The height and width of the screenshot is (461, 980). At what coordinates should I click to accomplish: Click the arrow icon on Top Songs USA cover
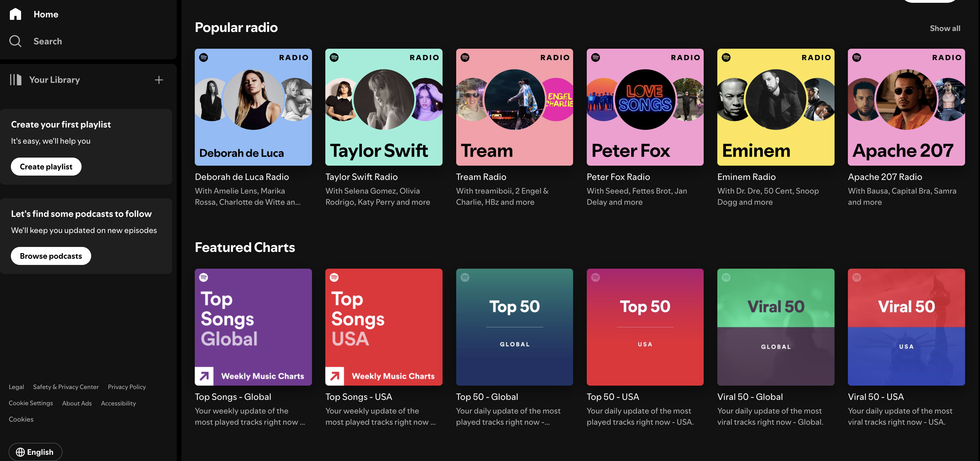point(334,376)
